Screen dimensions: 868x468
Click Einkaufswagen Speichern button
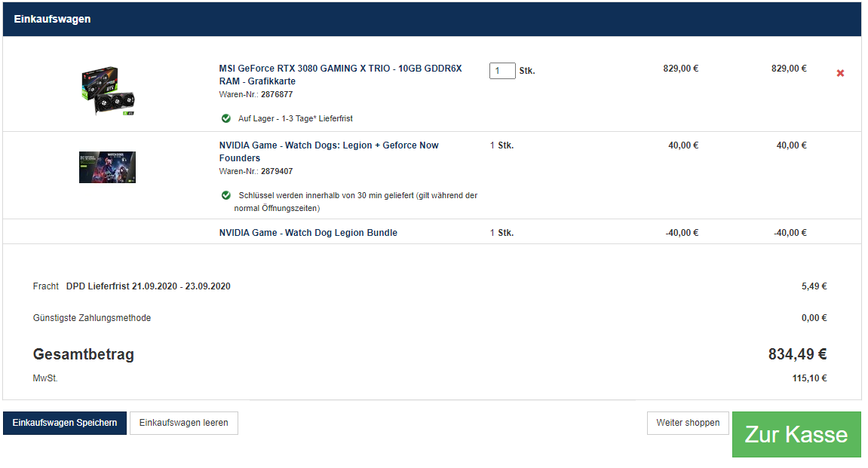tap(65, 423)
